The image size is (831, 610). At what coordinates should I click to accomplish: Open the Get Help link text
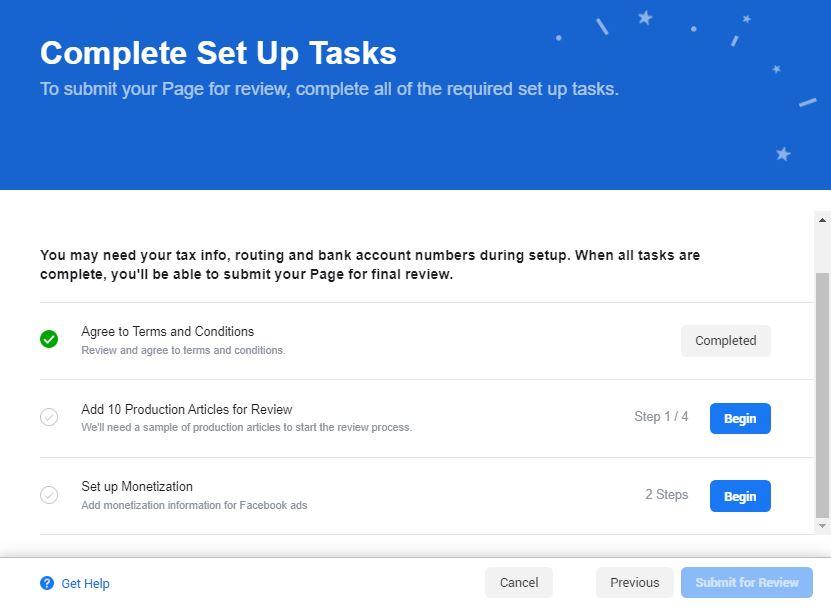click(85, 583)
